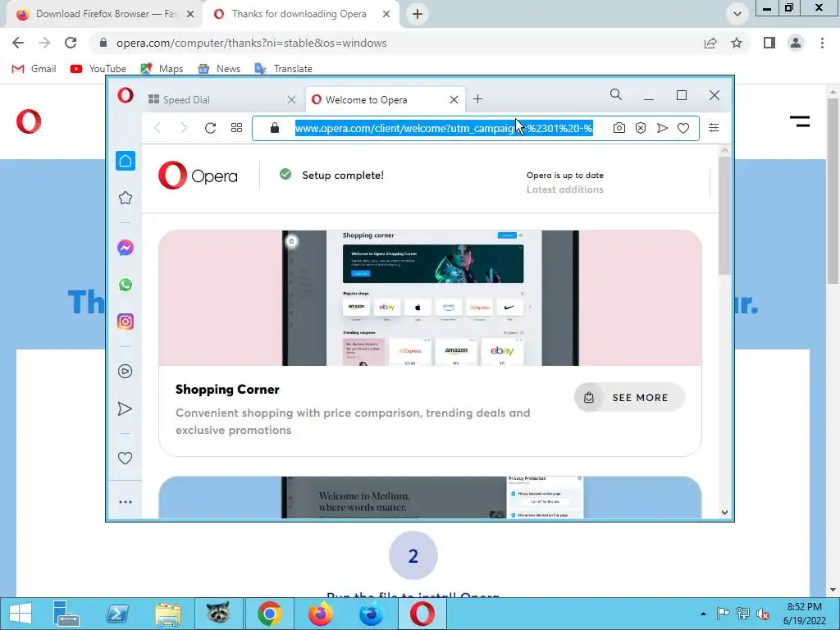Search tabs with Opera magnifier icon
This screenshot has height=630, width=840.
(616, 95)
